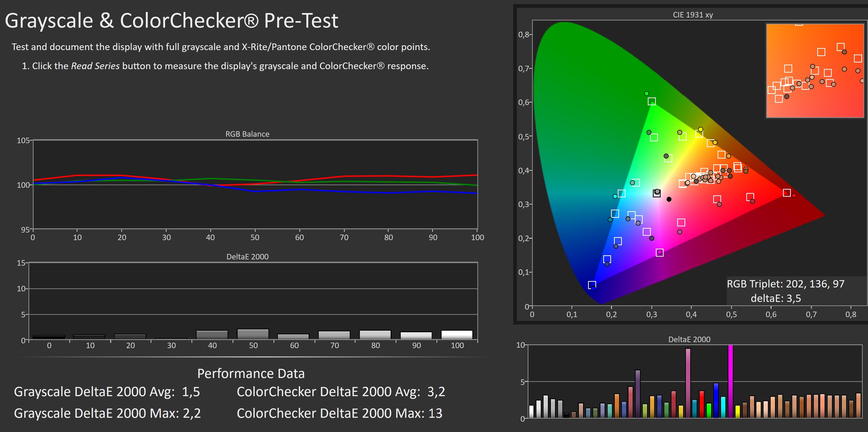Select the 50% gray bar in grayscale DeltaE chart
This screenshot has height=432, width=868.
click(x=253, y=334)
